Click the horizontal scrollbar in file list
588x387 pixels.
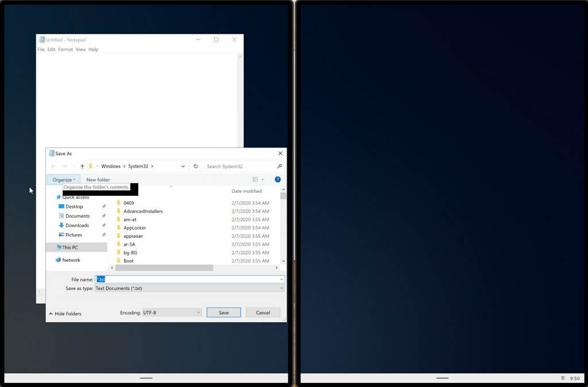164,268
